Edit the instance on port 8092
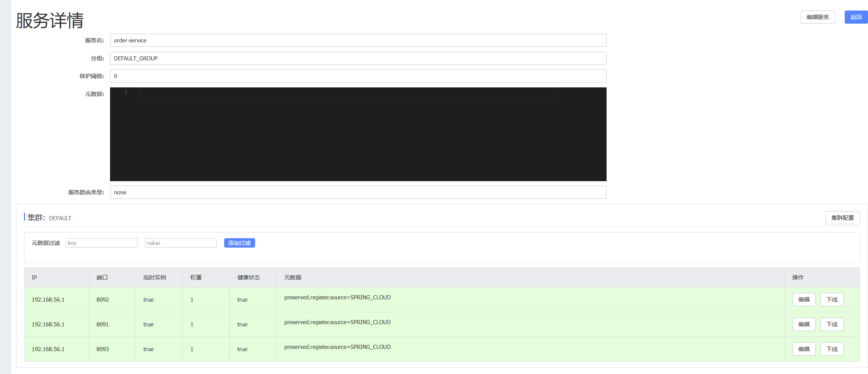Viewport: 868px width, 374px height. click(804, 299)
